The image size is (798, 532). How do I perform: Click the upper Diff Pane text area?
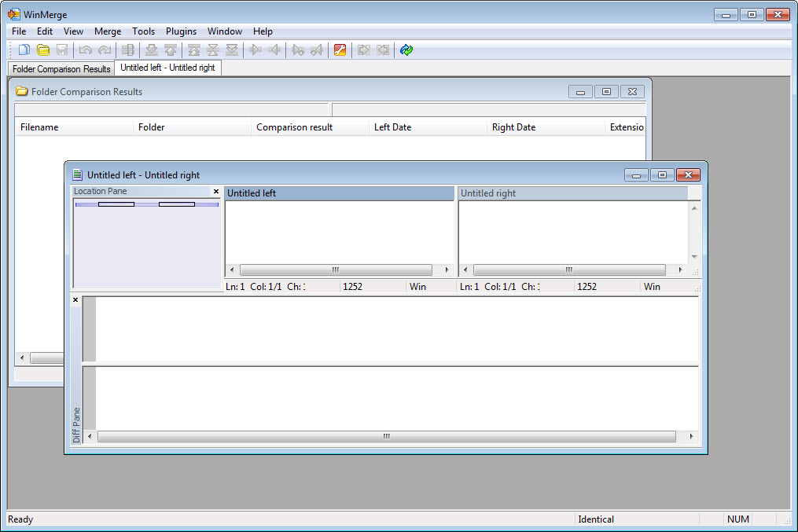[397, 329]
